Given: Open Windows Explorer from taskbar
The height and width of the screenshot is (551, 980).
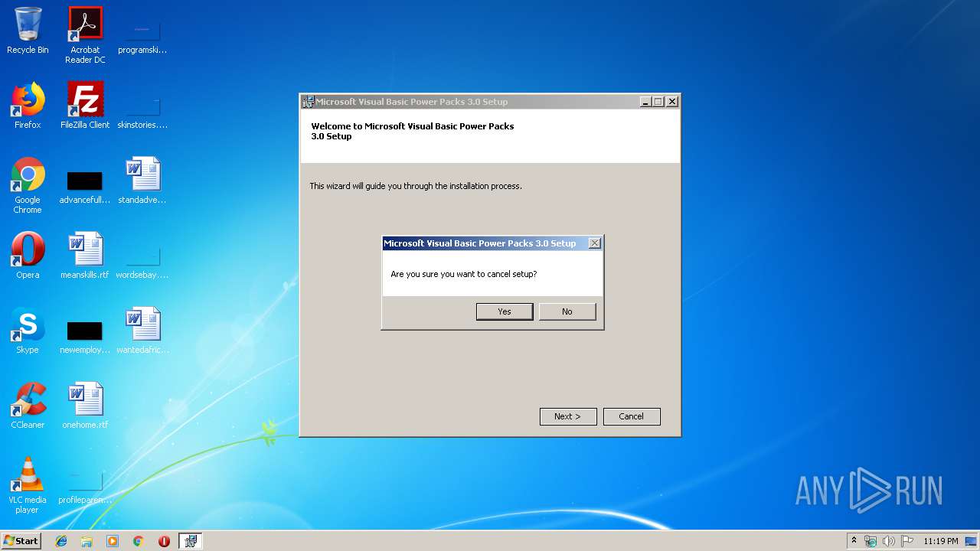Looking at the screenshot, I should [87, 541].
